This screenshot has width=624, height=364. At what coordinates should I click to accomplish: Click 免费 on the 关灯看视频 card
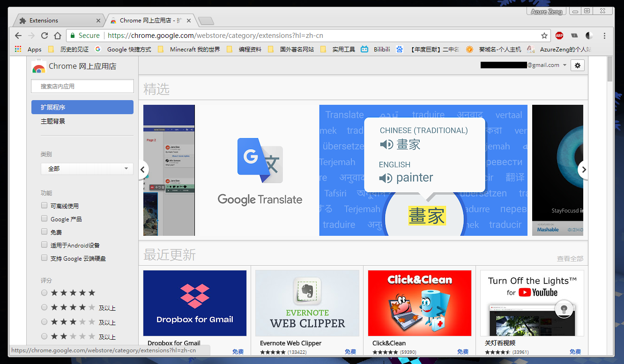click(x=575, y=351)
